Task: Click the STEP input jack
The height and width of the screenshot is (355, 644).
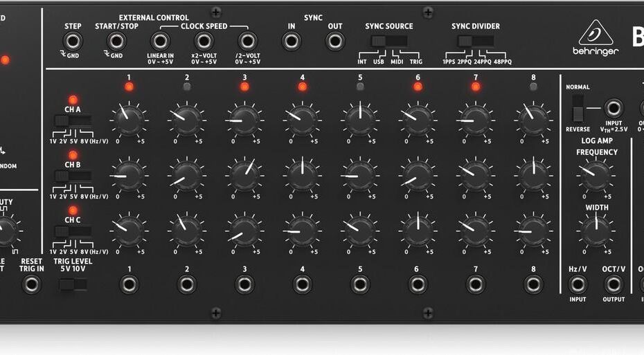Action: pos(73,42)
